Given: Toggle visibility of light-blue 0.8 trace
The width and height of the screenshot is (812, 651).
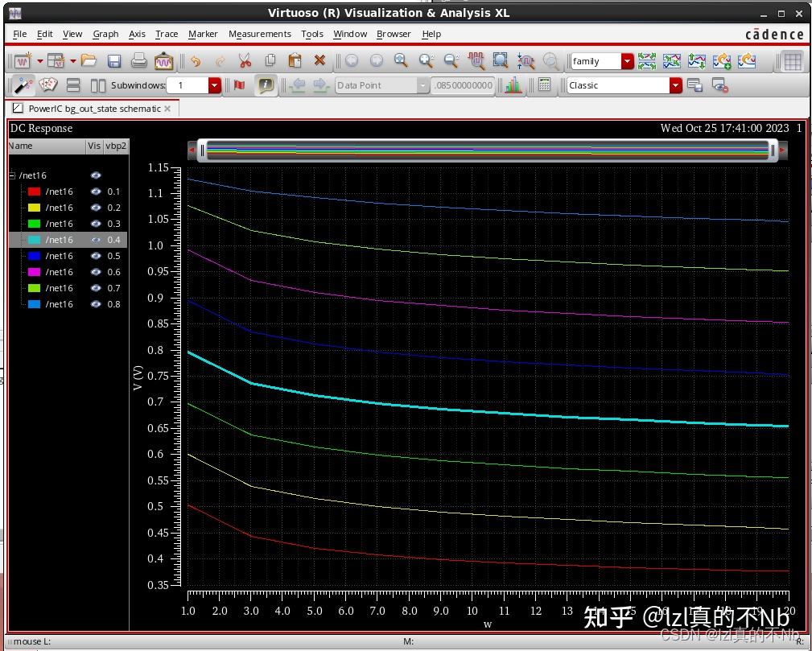Looking at the screenshot, I should (96, 304).
